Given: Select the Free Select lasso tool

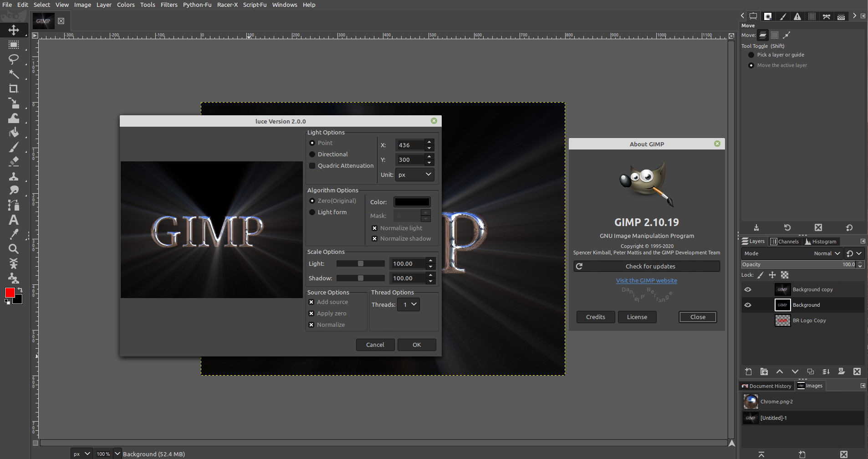Looking at the screenshot, I should (14, 59).
